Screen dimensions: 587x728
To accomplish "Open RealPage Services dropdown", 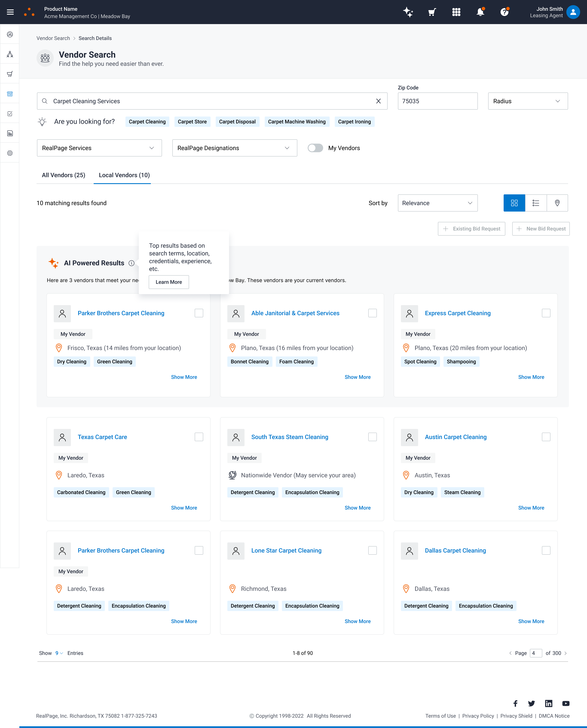I will click(99, 148).
